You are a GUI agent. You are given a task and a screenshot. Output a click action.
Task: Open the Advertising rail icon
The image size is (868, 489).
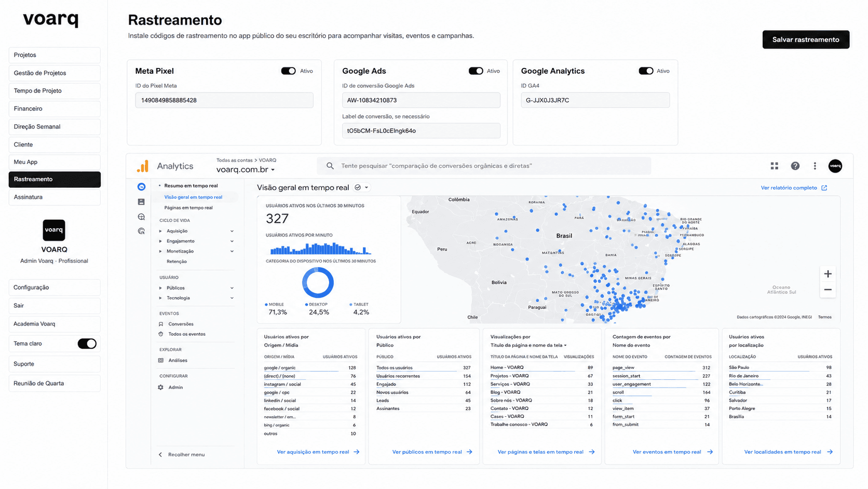(x=141, y=231)
